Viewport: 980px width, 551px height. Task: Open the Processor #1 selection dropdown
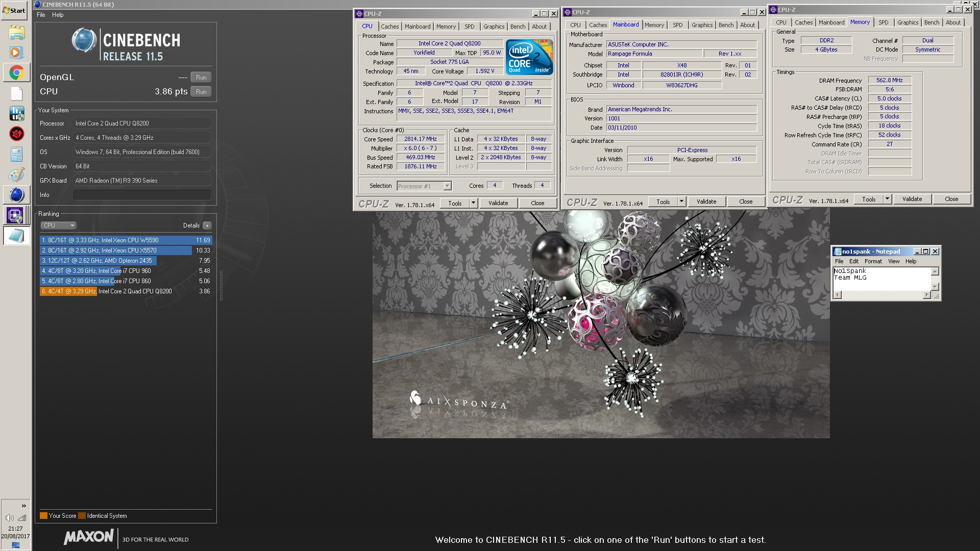[x=424, y=186]
